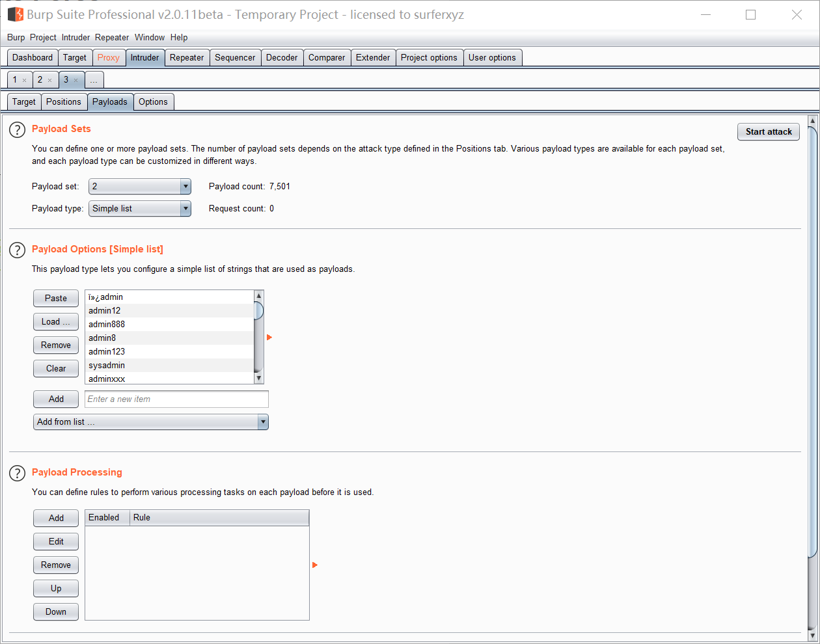This screenshot has height=644, width=820.
Task: Click main panel scroll-up arrow
Action: point(812,121)
